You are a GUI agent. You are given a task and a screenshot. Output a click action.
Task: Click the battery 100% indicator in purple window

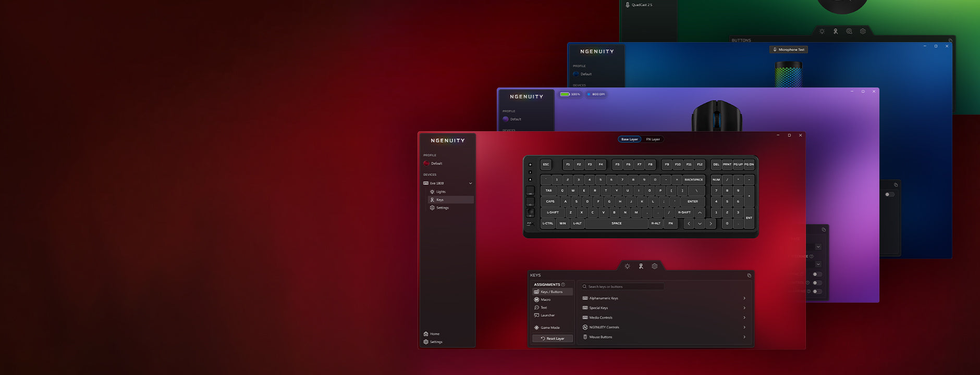[570, 94]
